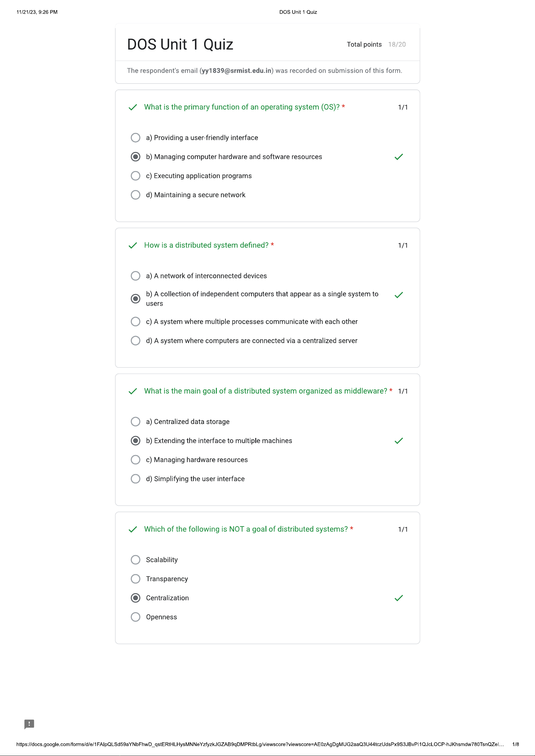Click the respondent's email address
This screenshot has width=535, height=756.
point(236,71)
